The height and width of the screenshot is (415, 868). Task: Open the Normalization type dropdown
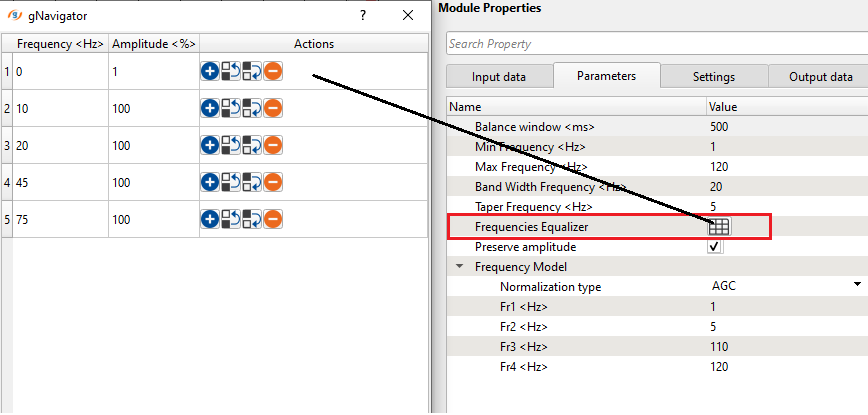(x=857, y=286)
